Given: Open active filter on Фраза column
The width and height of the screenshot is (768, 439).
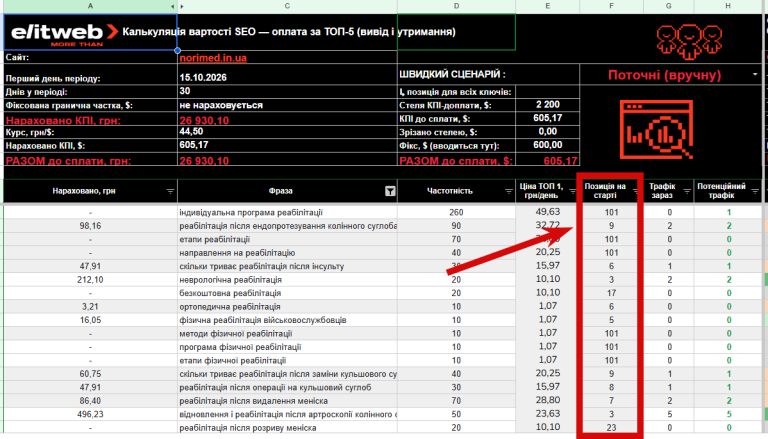Looking at the screenshot, I should coord(390,191).
